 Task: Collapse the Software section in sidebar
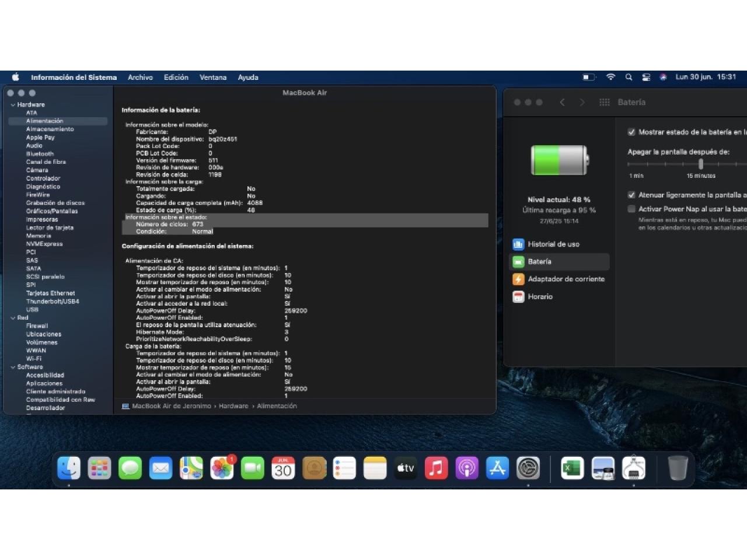click(x=13, y=367)
